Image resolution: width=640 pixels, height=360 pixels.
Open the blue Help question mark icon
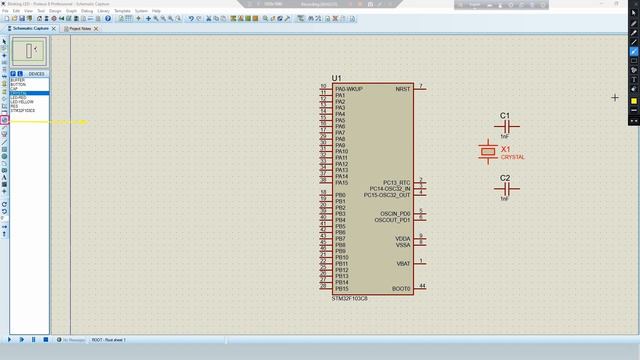pyautogui.click(x=108, y=18)
